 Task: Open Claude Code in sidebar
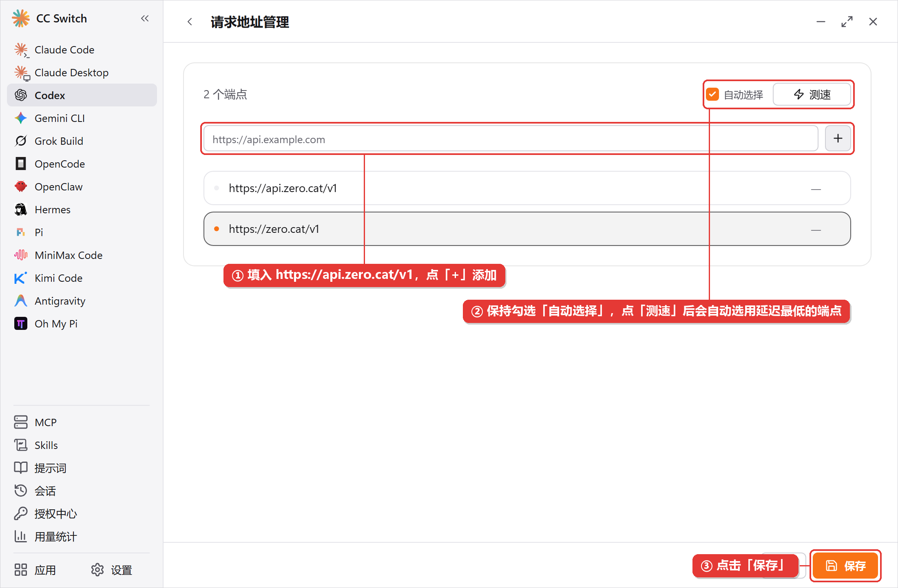pos(82,50)
